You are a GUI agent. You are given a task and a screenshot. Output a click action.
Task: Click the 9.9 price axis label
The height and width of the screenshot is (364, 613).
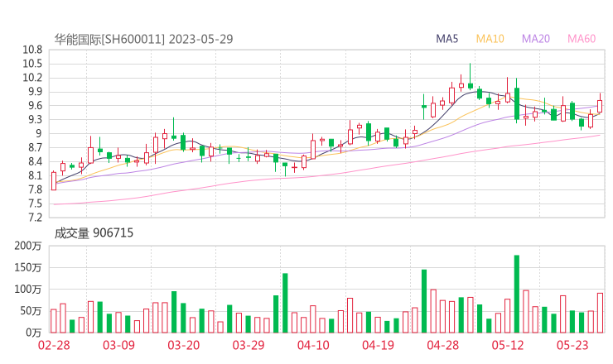click(x=35, y=91)
